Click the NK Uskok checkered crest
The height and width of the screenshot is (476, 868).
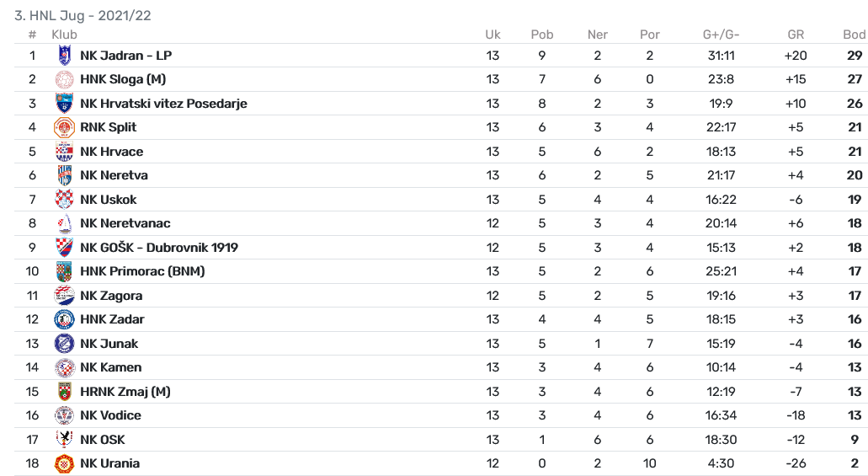(64, 200)
